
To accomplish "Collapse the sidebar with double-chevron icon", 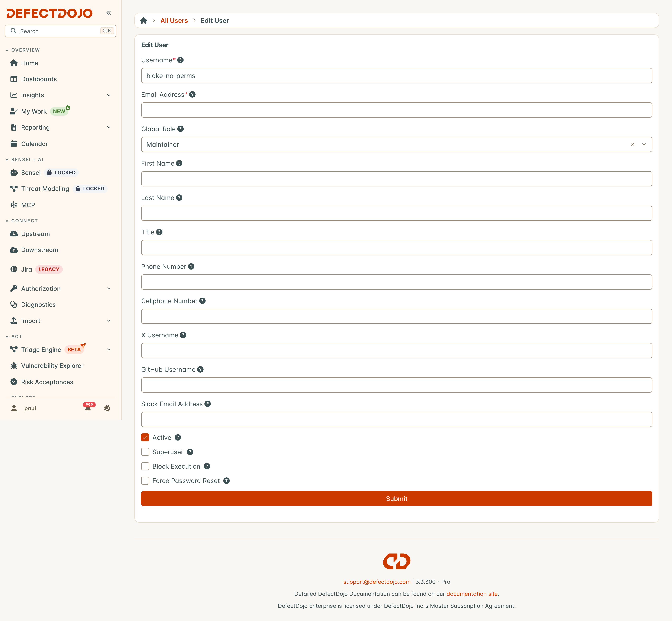I will 109,13.
